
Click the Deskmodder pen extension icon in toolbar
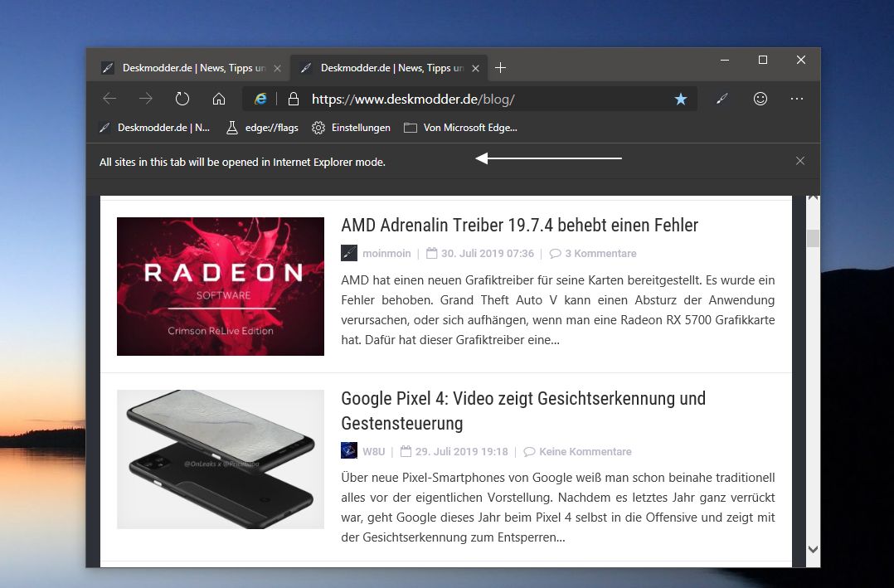(x=722, y=99)
